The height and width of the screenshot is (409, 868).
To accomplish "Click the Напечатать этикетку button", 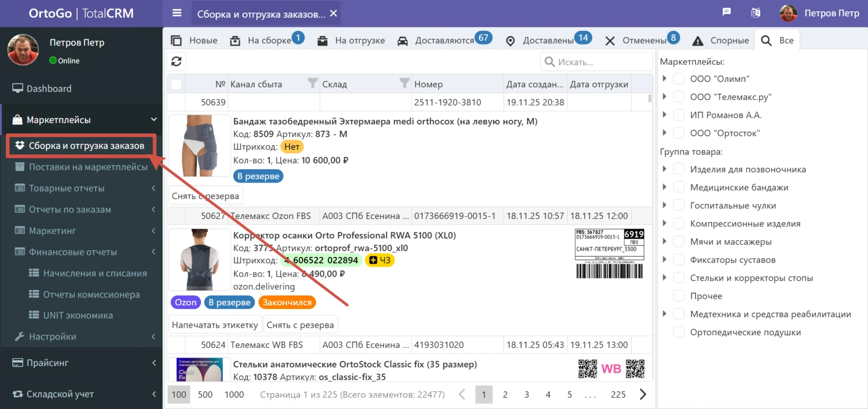I will 215,325.
